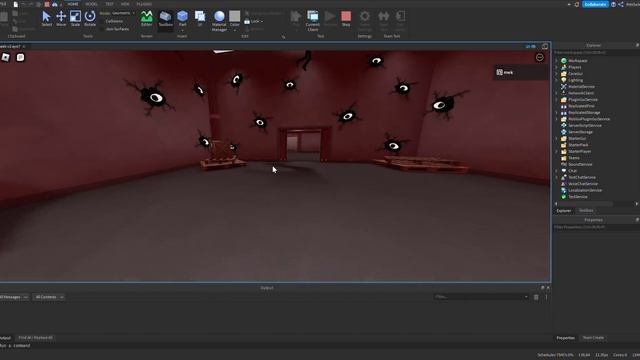The image size is (640, 360).
Task: Click the Output filter field
Action: 481,297
